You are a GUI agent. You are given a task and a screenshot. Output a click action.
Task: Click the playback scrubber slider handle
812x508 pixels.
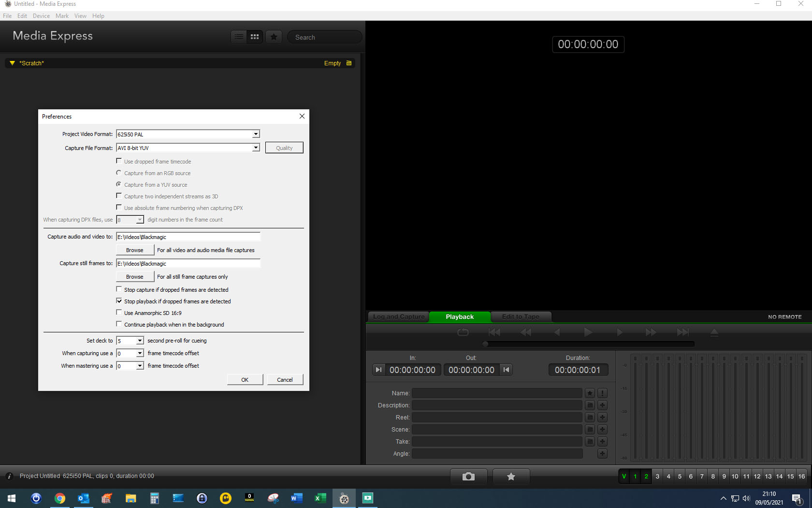click(485, 344)
